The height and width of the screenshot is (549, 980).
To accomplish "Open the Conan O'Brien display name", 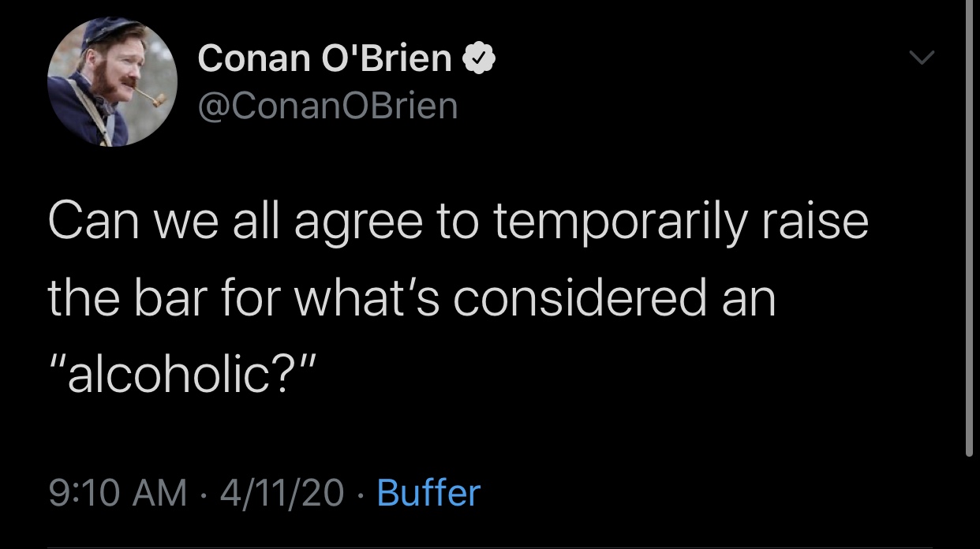I will tap(324, 58).
